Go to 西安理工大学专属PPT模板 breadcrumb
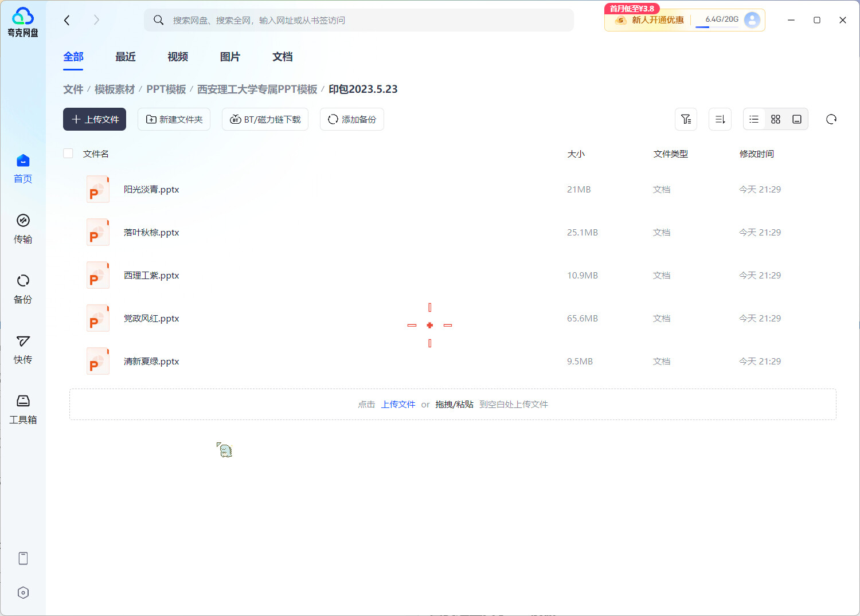 tap(257, 89)
